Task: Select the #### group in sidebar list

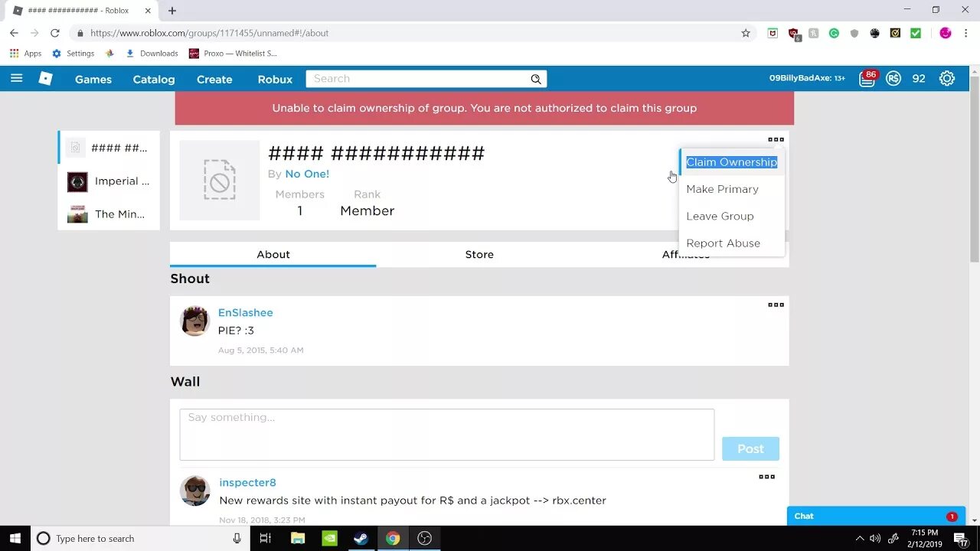Action: click(109, 148)
